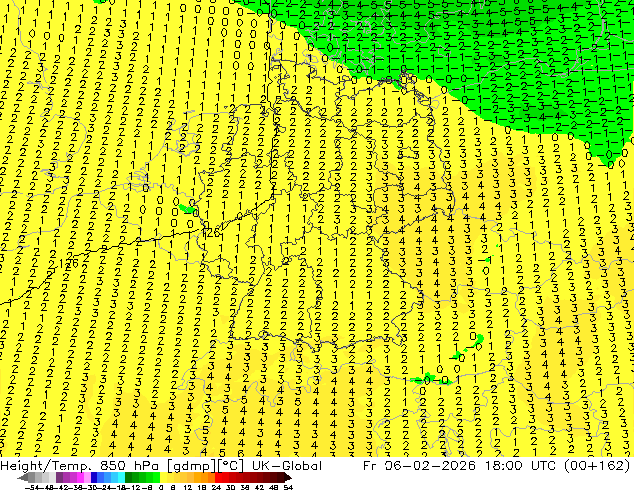Image resolution: width=634 pixels, height=490 pixels.
Task: Click the '[gdmp]' unit label
Action: [x=192, y=466]
